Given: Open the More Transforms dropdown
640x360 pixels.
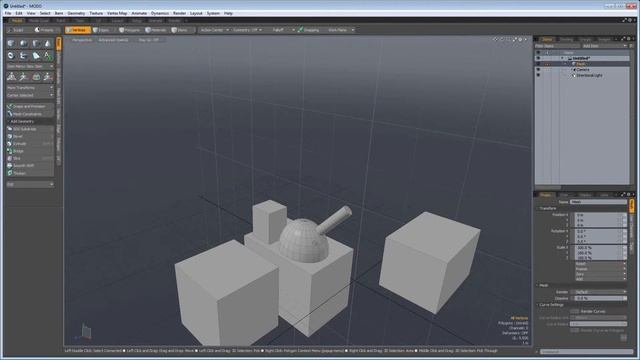Looking at the screenshot, I should coord(30,88).
